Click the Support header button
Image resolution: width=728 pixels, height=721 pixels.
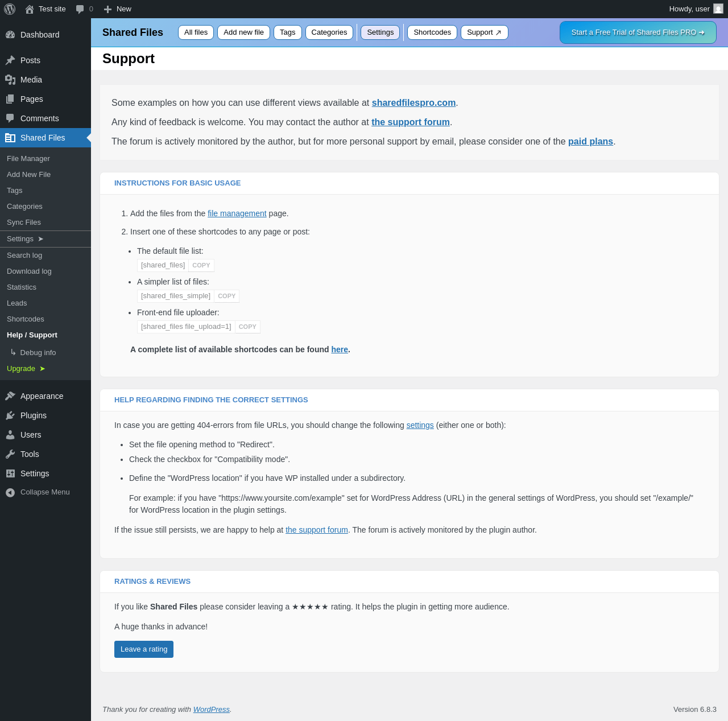(485, 32)
